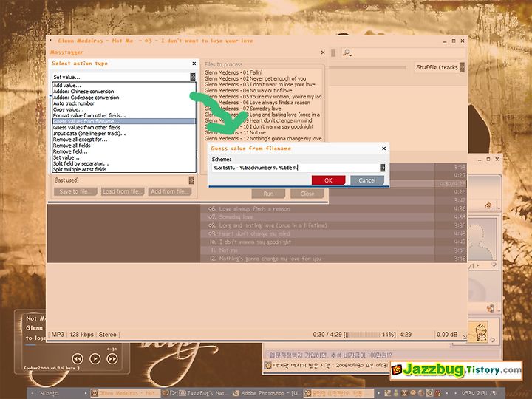The height and width of the screenshot is (399, 532).
Task: Click the Scheme text input field
Action: click(x=296, y=168)
